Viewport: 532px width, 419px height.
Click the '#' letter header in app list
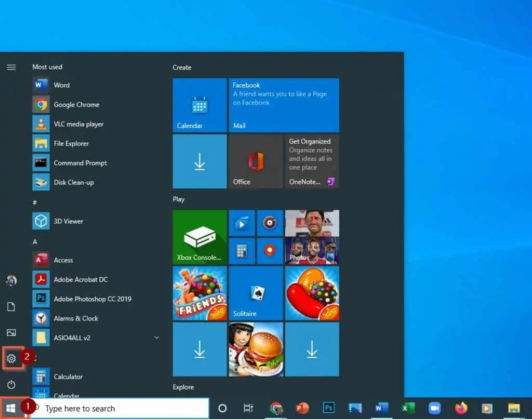pos(35,202)
